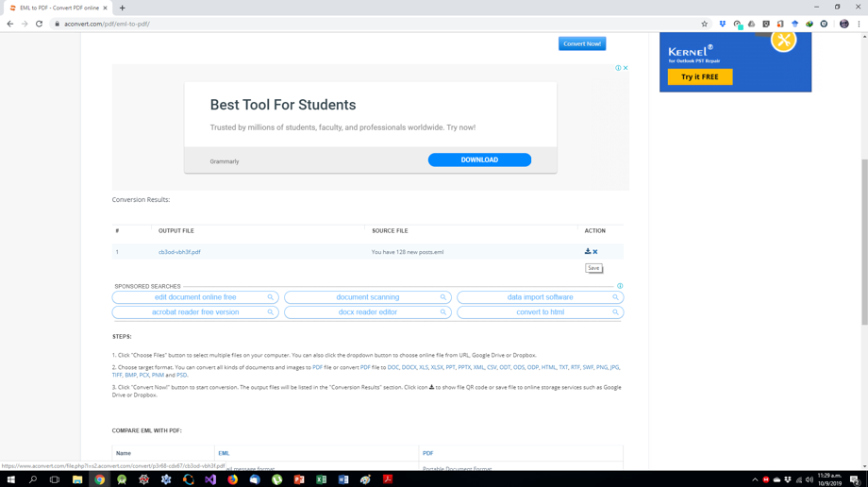Click the address bar URL field

(x=376, y=24)
